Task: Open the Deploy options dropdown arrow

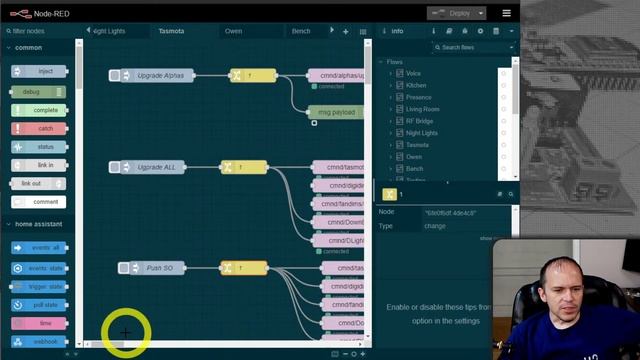Action: pyautogui.click(x=481, y=13)
